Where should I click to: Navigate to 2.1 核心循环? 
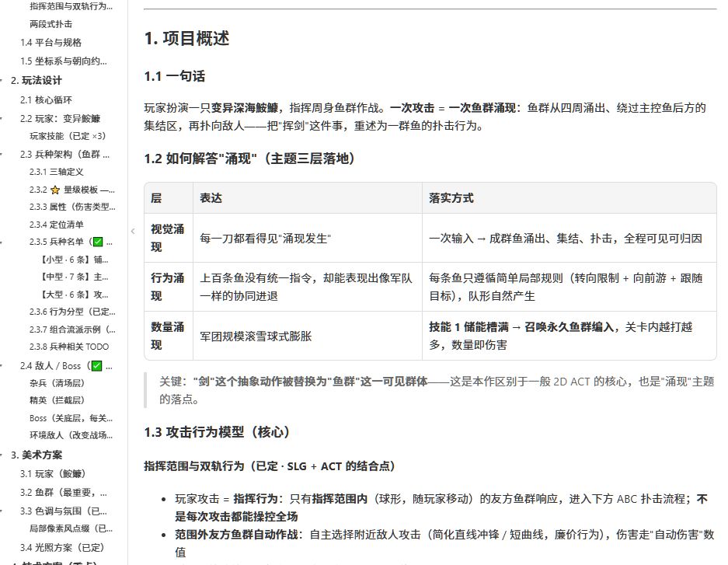coord(46,99)
